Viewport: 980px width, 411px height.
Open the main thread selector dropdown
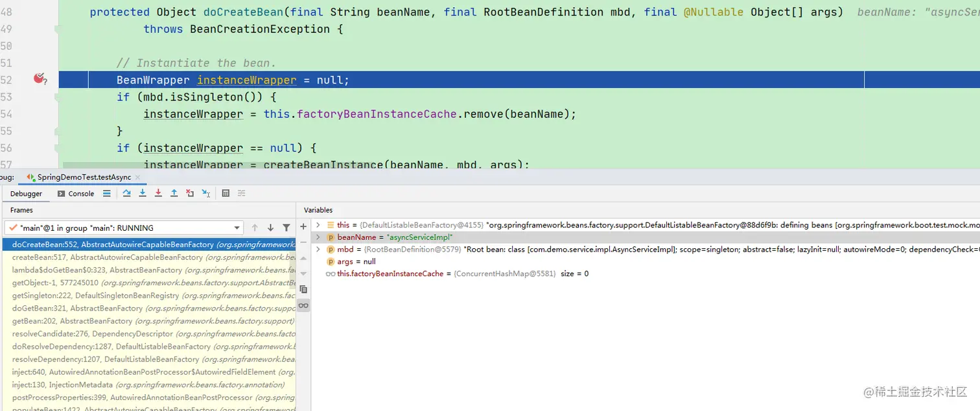coord(123,228)
